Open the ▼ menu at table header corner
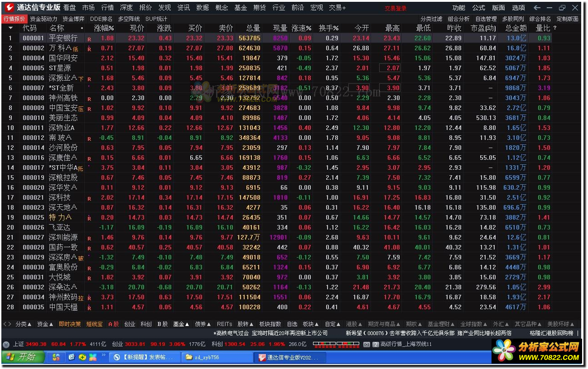The image size is (588, 369). (x=10, y=28)
